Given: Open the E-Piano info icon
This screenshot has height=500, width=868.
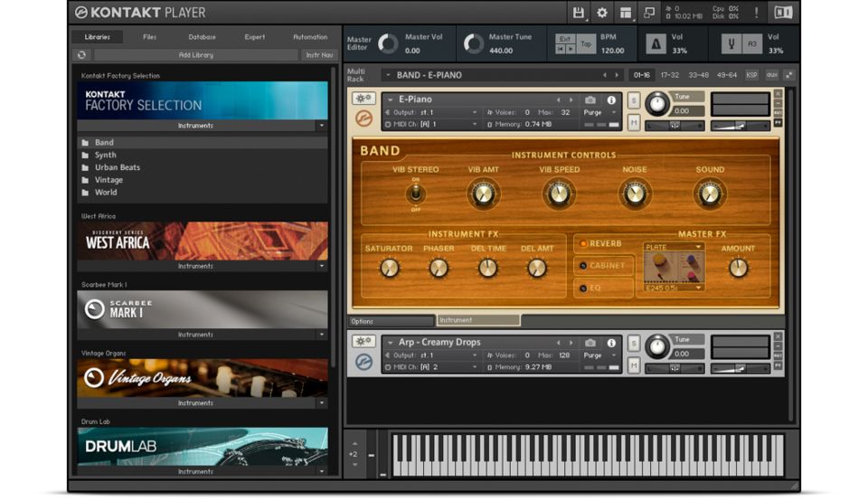Looking at the screenshot, I should point(611,100).
